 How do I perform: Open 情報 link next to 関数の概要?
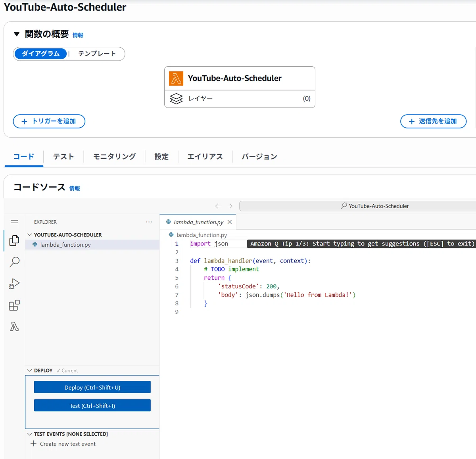78,35
